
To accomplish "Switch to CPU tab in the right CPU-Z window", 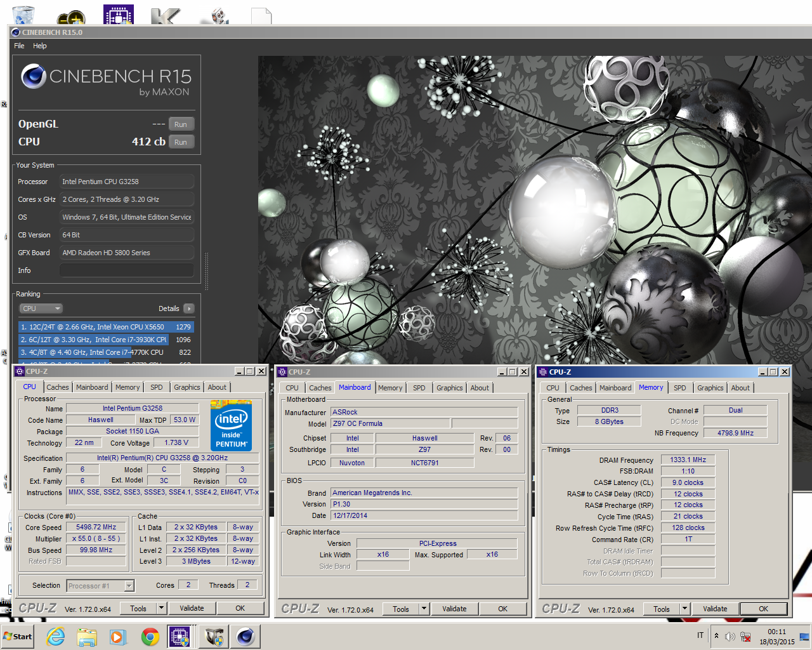I will tap(553, 388).
